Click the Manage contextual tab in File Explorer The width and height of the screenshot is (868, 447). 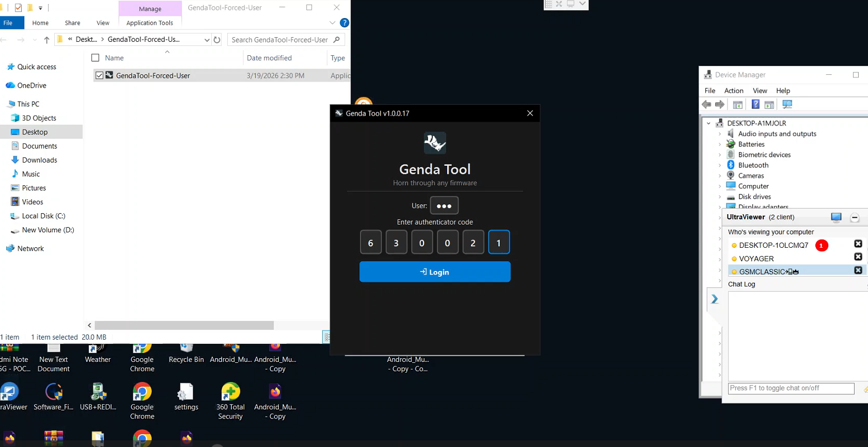click(150, 9)
